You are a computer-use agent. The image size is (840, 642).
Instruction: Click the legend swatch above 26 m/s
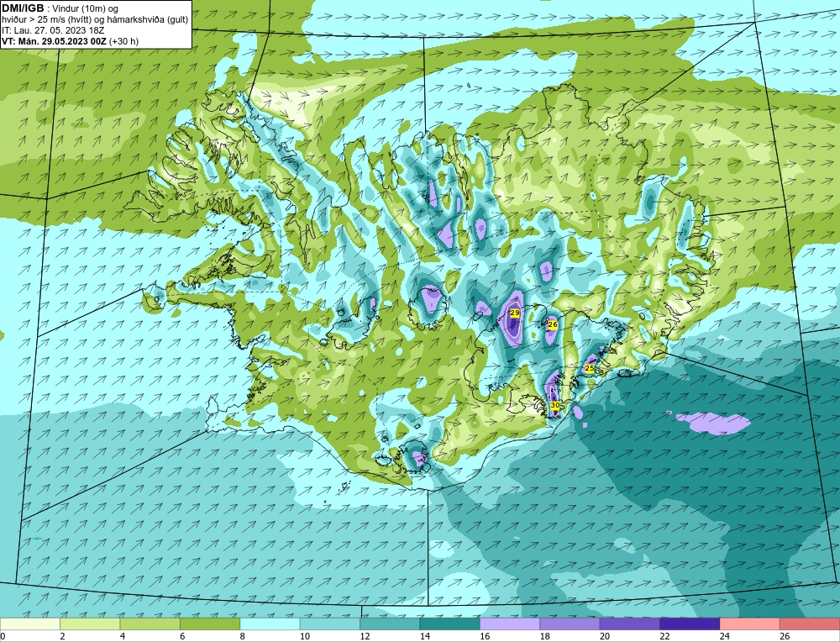810,624
